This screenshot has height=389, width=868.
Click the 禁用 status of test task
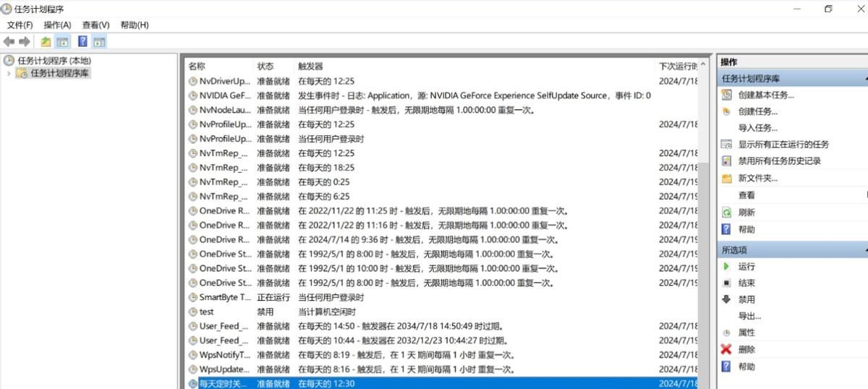[265, 312]
